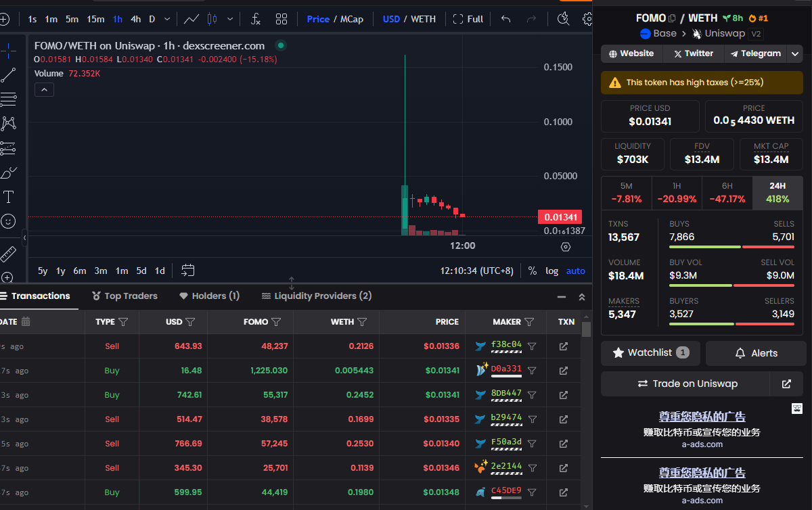This screenshot has width=812, height=510.
Task: Switch price denomination to WETH
Action: click(x=424, y=19)
